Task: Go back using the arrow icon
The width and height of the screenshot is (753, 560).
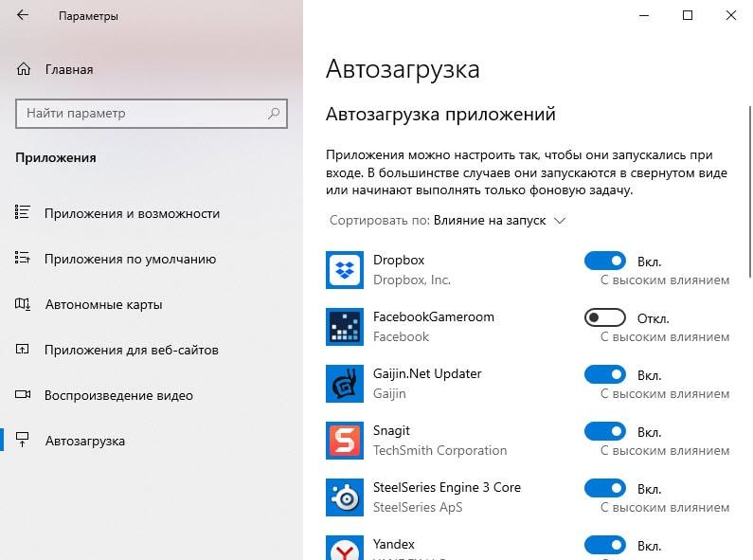Action: click(23, 15)
